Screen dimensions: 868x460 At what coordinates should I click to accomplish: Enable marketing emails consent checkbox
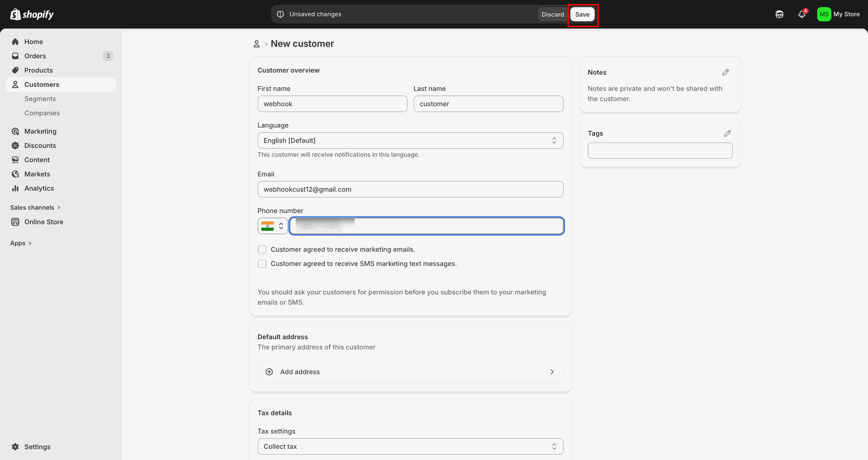coord(262,250)
